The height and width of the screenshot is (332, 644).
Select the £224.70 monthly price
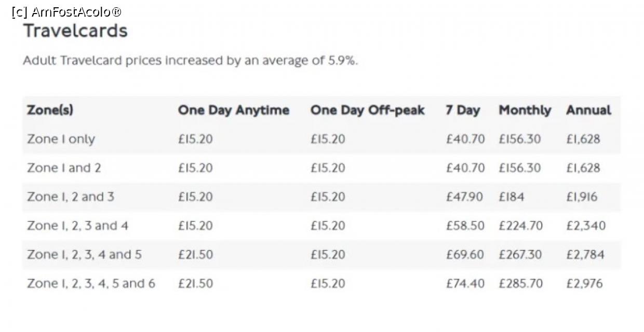[x=521, y=226]
